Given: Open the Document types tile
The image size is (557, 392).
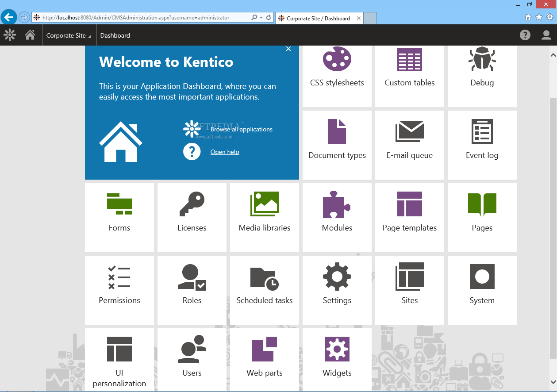Looking at the screenshot, I should pos(337,145).
